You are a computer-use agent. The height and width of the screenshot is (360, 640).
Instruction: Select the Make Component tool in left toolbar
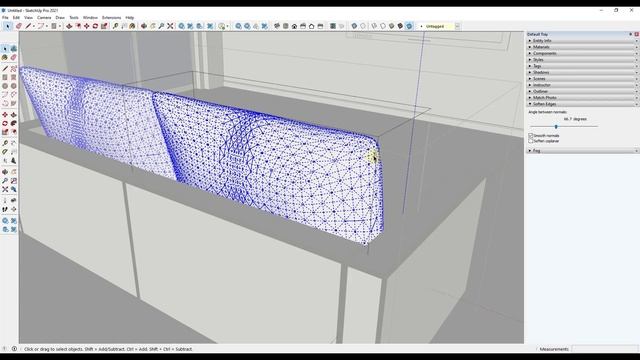pyautogui.click(x=13, y=49)
